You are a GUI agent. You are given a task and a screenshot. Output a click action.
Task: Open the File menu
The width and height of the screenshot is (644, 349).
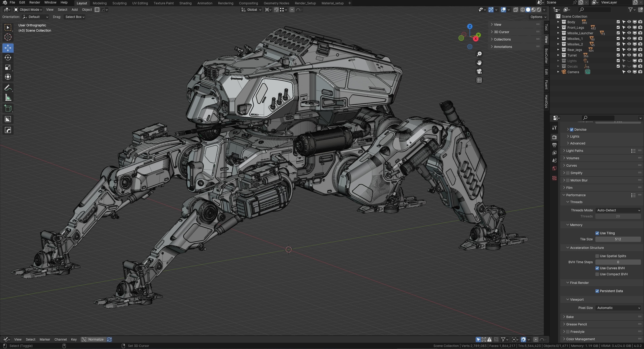coord(12,3)
